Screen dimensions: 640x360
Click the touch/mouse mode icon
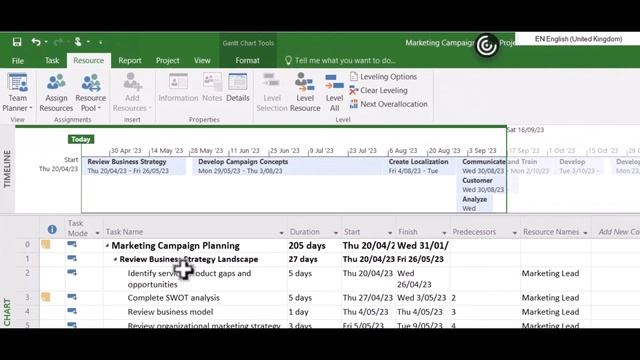(78, 41)
